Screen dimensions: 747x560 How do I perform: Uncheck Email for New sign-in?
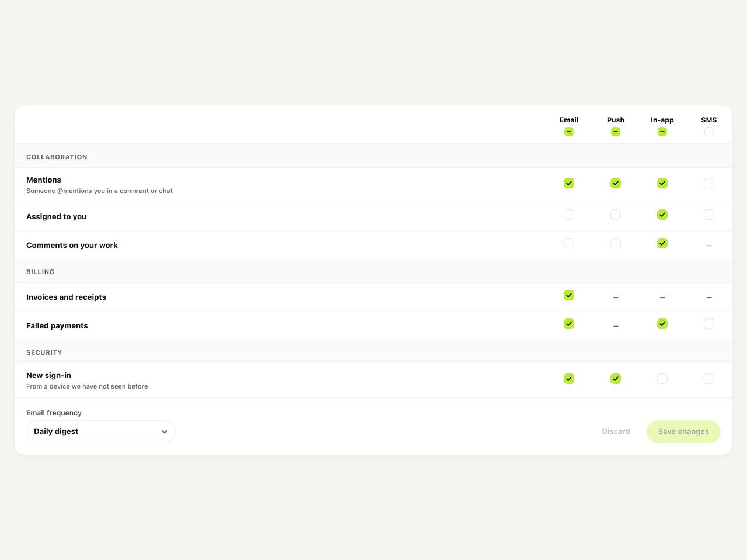569,379
